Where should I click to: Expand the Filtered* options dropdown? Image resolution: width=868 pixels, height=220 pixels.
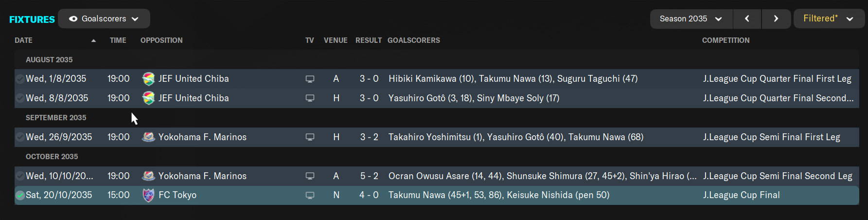(829, 18)
